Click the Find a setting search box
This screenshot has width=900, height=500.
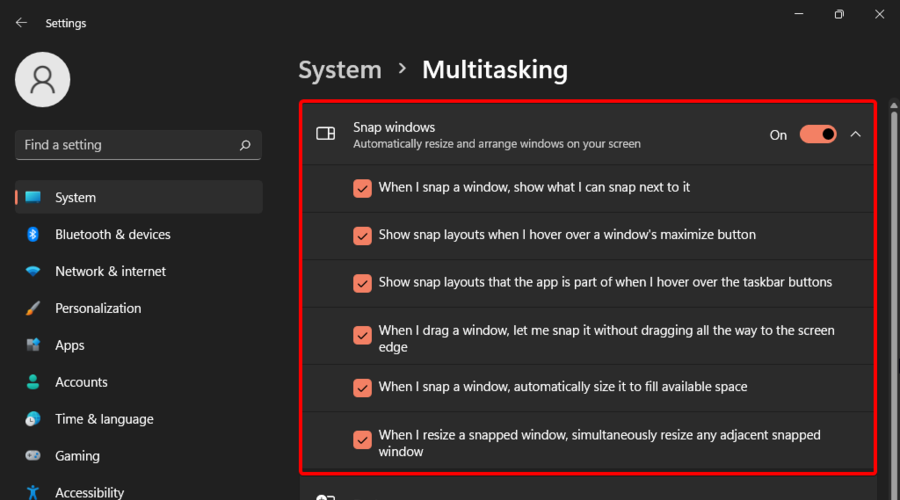138,145
